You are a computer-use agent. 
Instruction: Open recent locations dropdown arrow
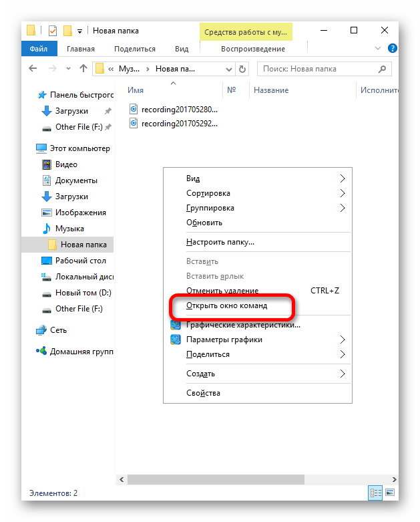point(68,69)
